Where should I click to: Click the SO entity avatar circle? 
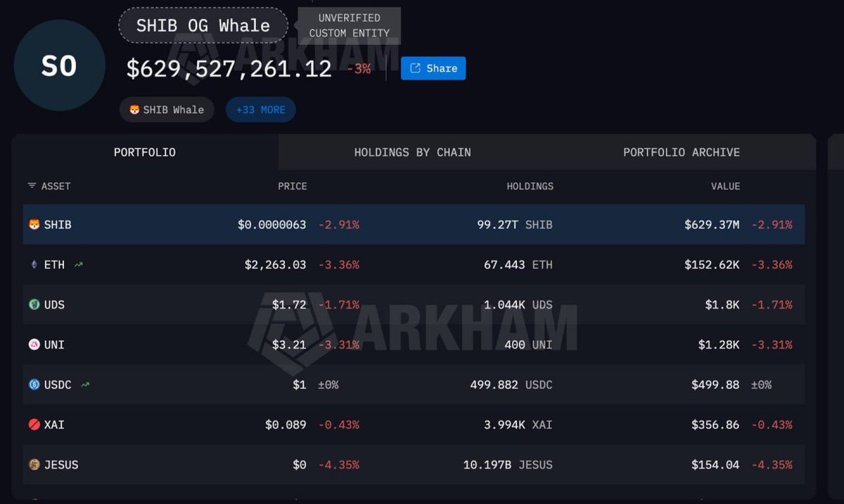59,65
